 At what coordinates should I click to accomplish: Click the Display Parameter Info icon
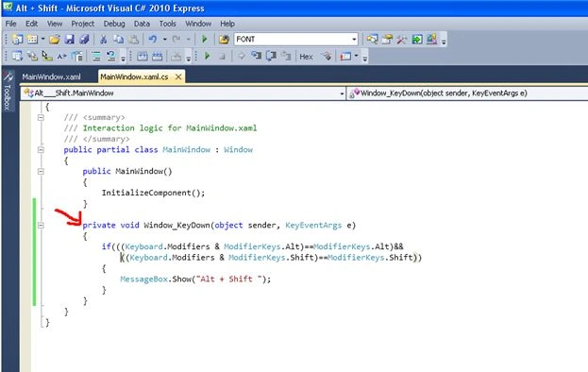tap(32, 57)
